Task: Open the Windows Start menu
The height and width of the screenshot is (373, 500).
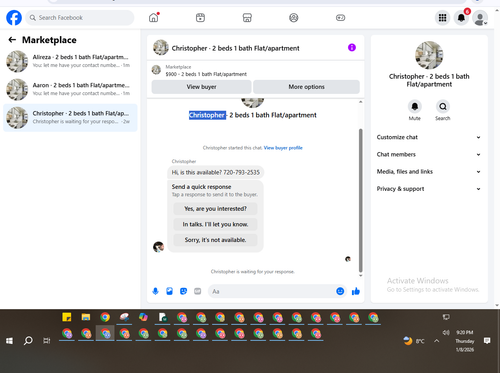Action: coord(9,341)
